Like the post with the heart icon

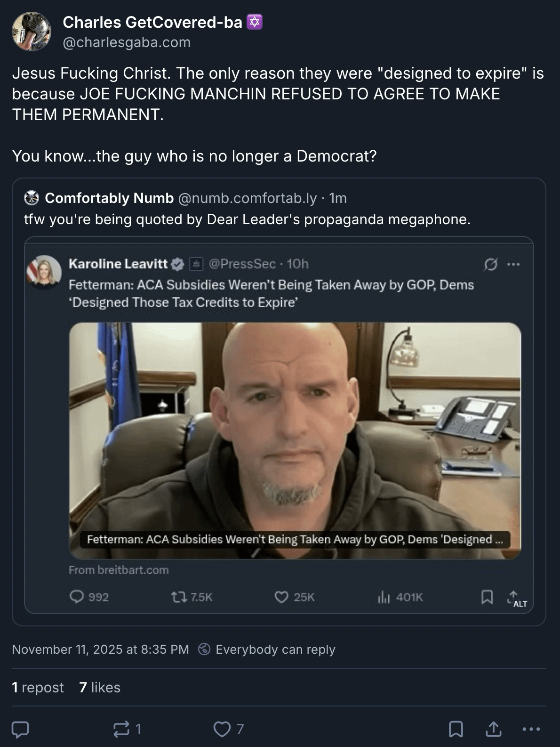click(222, 729)
